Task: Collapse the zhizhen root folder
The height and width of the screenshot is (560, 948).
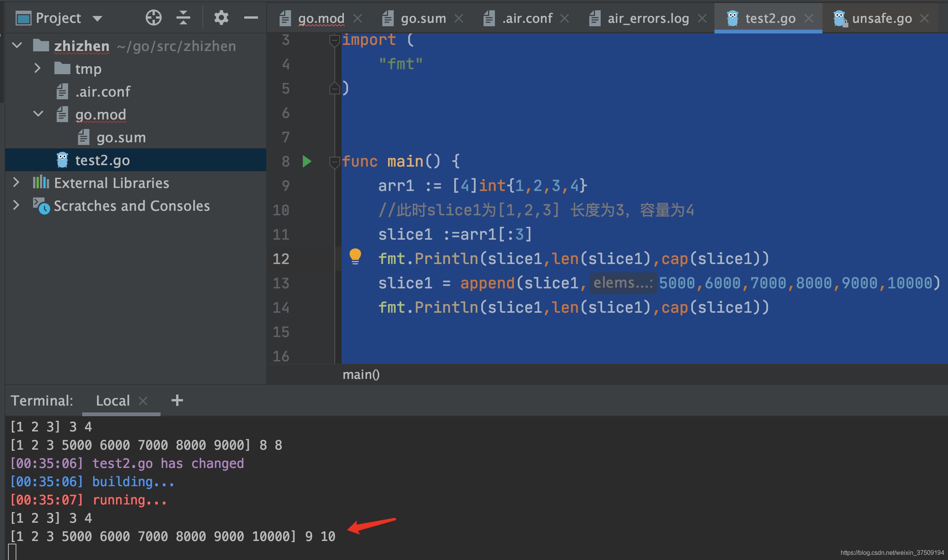Action: coord(17,46)
